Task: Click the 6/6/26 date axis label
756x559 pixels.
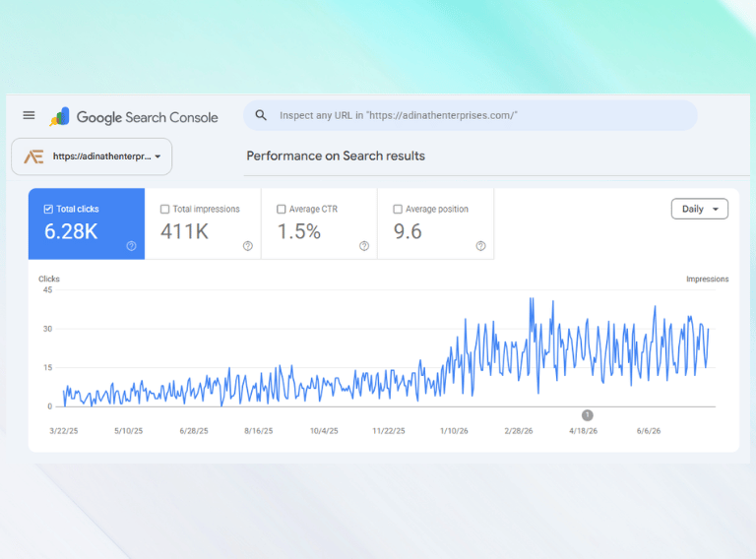Action: coord(649,431)
